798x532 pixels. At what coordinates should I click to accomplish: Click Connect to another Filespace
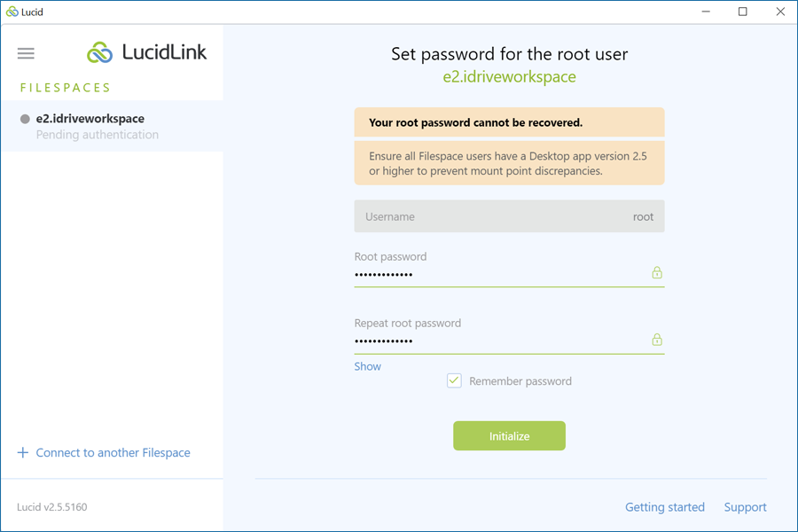tap(113, 452)
